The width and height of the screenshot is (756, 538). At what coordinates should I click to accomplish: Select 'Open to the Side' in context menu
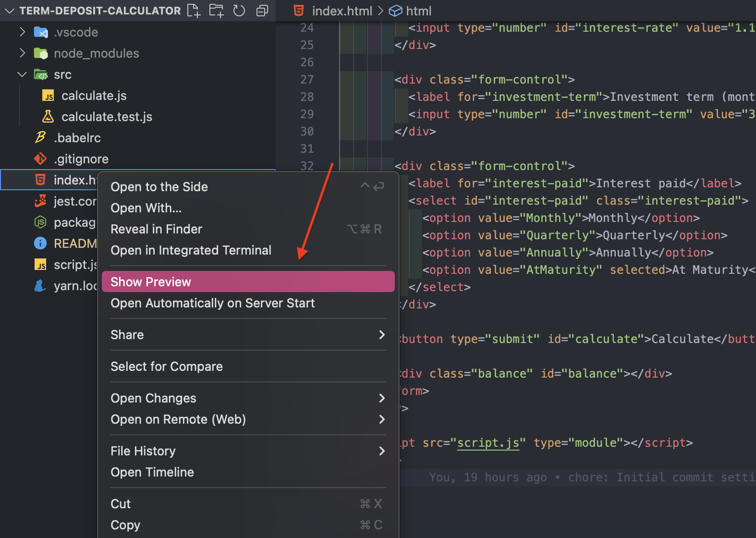[248, 187]
